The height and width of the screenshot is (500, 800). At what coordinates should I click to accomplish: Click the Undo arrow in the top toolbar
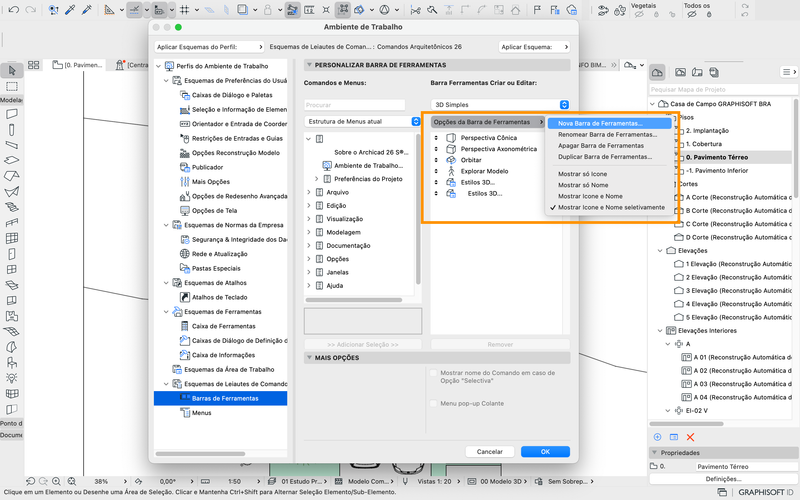click(x=14, y=10)
